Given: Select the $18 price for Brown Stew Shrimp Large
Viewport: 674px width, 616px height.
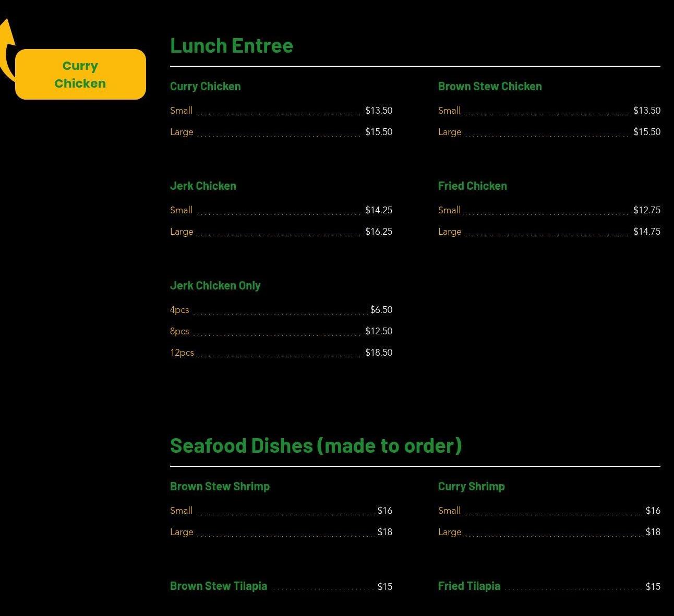Looking at the screenshot, I should pyautogui.click(x=385, y=532).
